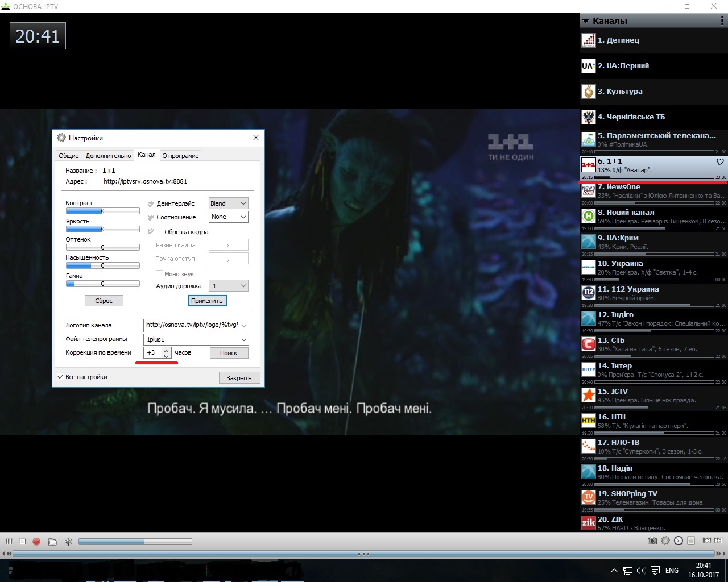
Task: Mark channel 1+1 as favorite with the heart
Action: pyautogui.click(x=720, y=162)
